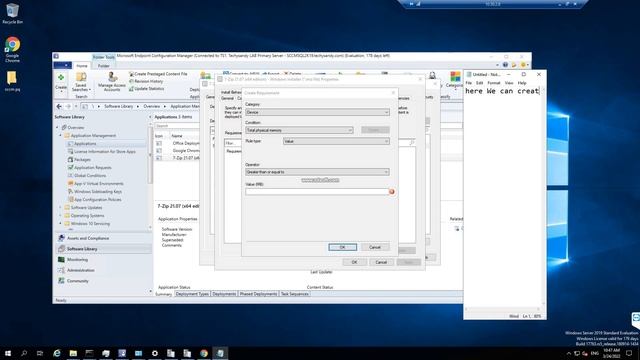
Task: Select License Information for Store Apps
Action: click(x=104, y=151)
